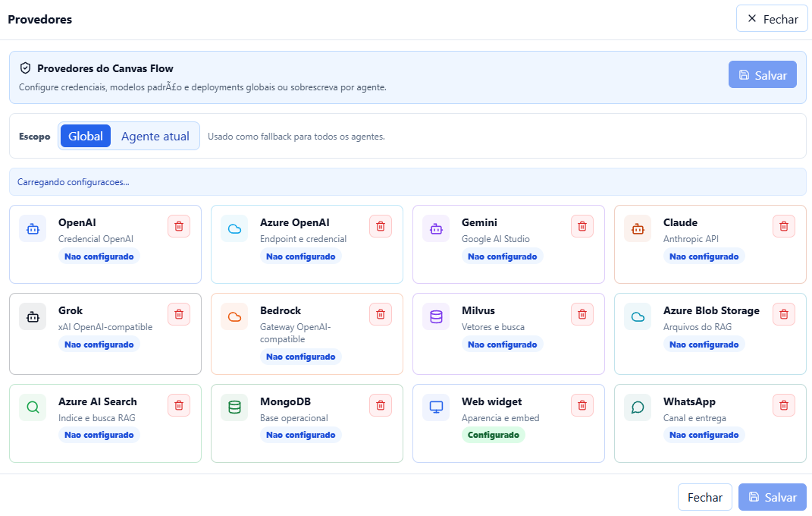Click the trash icon on Bedrock card
This screenshot has height=516, width=812.
click(x=381, y=314)
